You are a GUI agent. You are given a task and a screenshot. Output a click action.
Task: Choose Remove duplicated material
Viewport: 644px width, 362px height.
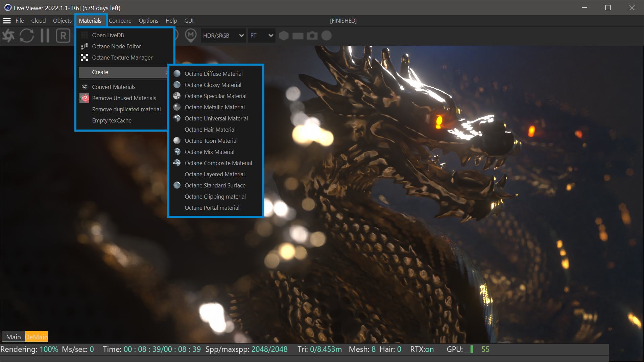coord(124,109)
